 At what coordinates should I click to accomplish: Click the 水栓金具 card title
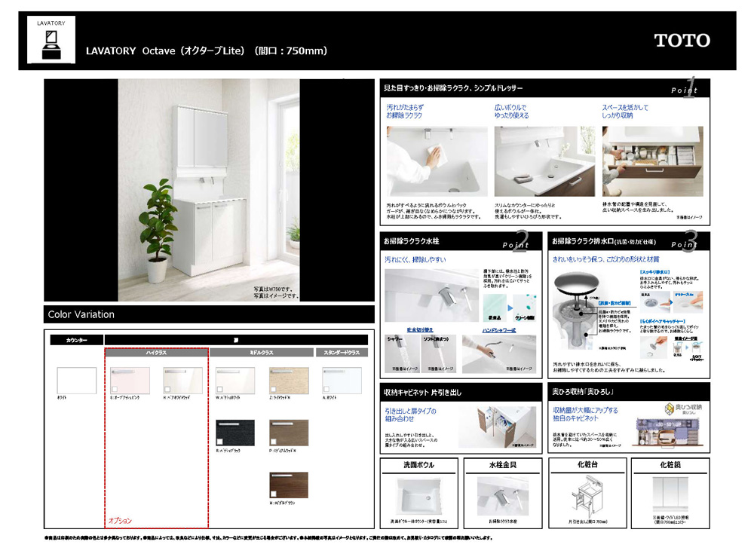pyautogui.click(x=502, y=465)
